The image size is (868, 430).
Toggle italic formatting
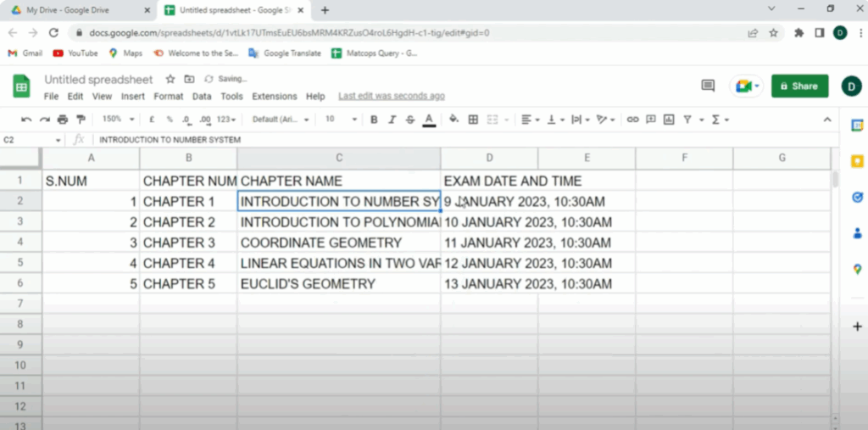pyautogui.click(x=392, y=120)
